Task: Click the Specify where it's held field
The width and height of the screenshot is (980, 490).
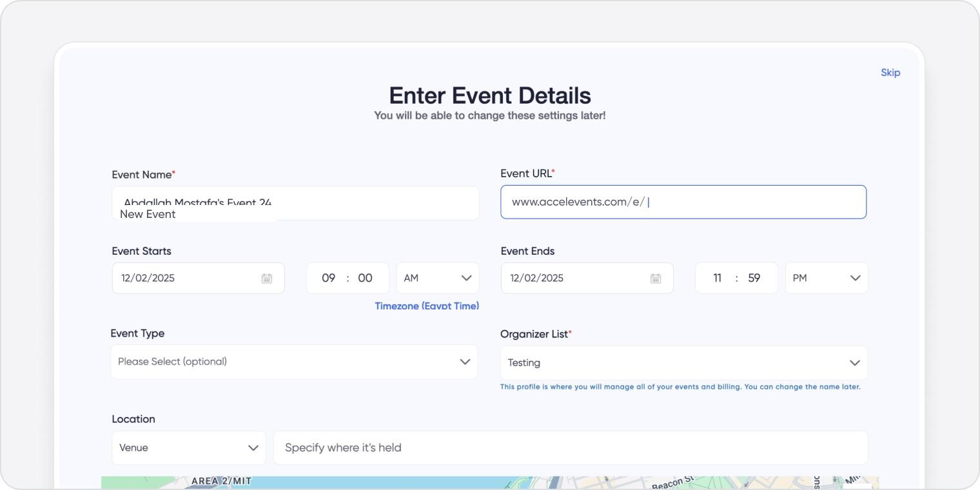Action: (x=571, y=447)
